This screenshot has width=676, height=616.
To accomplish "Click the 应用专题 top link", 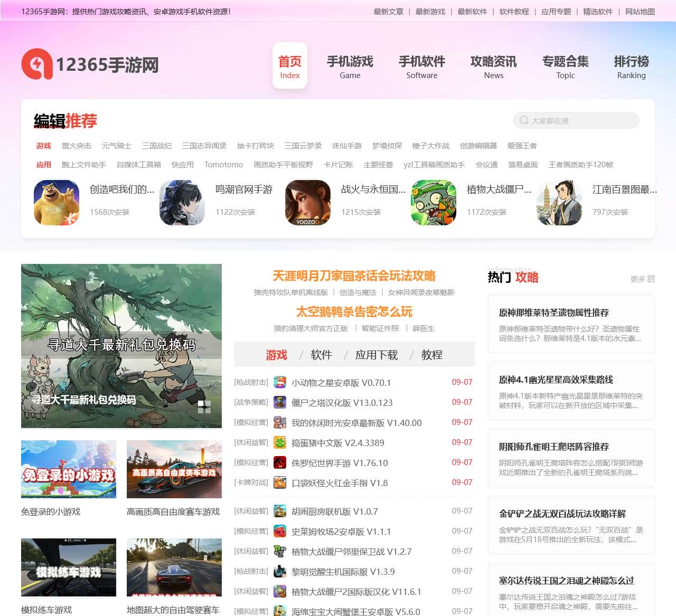I will point(556,12).
